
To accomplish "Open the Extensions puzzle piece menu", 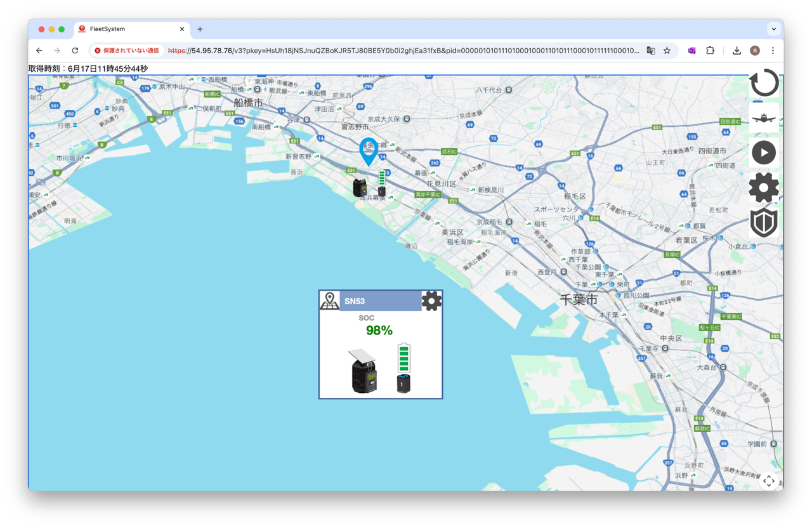I will click(710, 51).
